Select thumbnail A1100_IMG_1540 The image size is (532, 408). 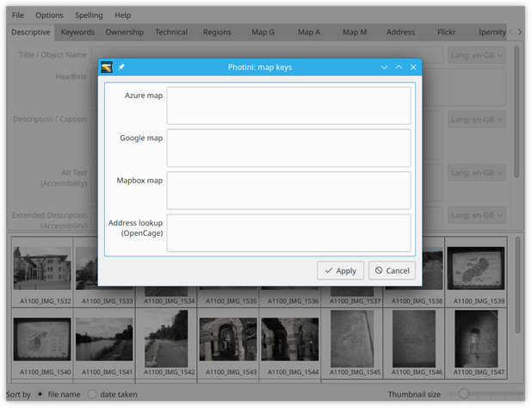42,343
